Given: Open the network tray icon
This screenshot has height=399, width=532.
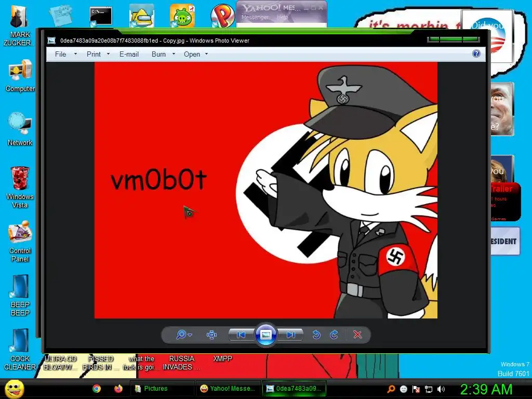Looking at the screenshot, I should (x=429, y=389).
